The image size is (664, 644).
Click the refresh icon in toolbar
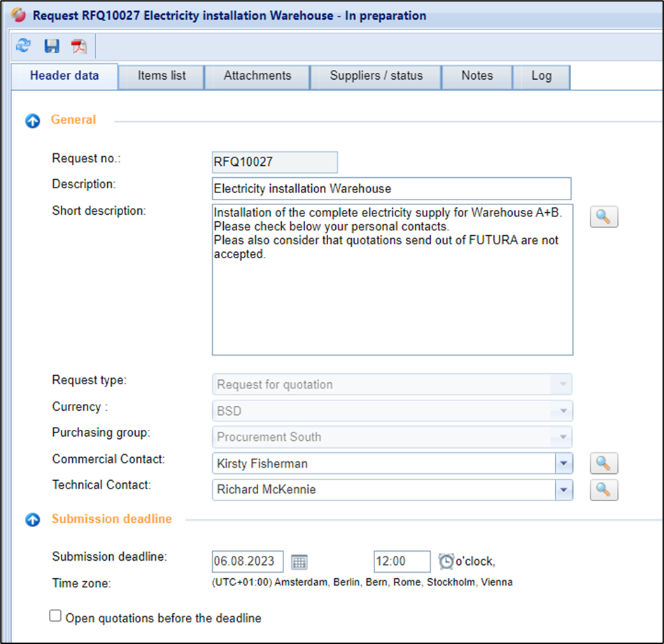point(23,46)
